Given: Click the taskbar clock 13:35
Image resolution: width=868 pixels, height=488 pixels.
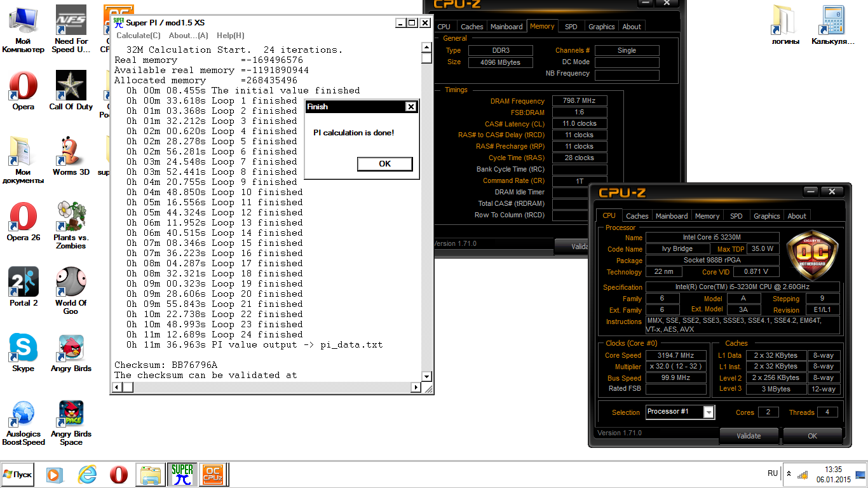Looking at the screenshot, I should pos(833,470).
